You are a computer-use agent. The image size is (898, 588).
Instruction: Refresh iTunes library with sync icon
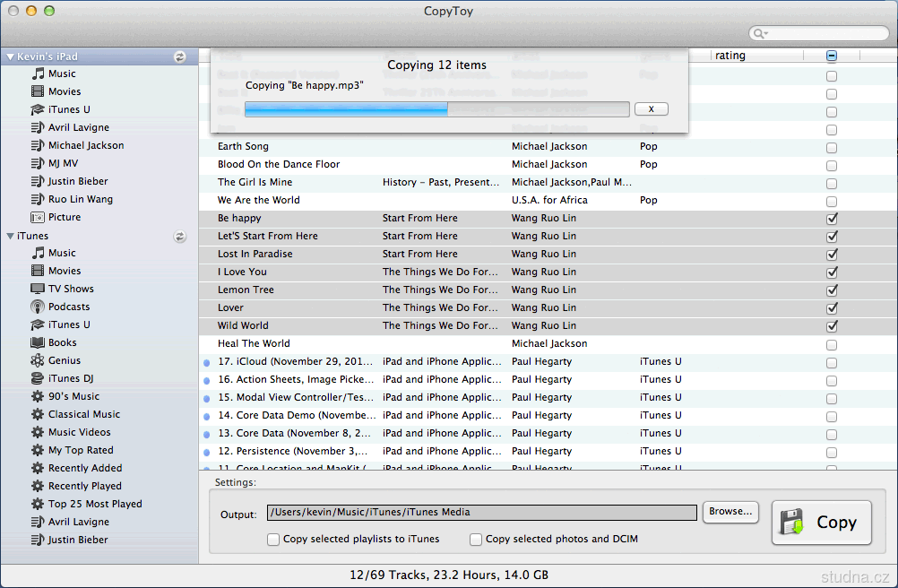click(x=180, y=236)
